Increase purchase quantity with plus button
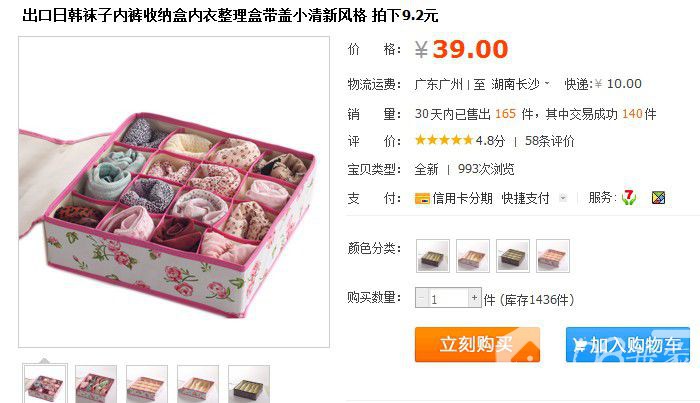This screenshot has height=403, width=700. [475, 297]
